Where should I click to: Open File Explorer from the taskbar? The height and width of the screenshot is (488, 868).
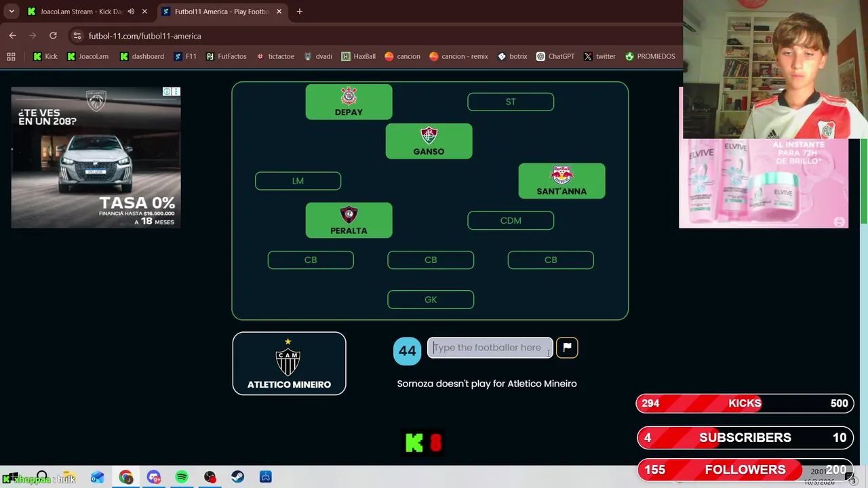pos(68,477)
